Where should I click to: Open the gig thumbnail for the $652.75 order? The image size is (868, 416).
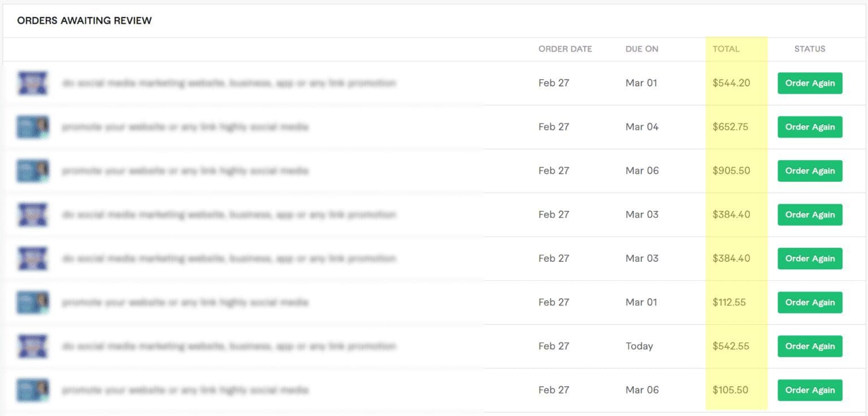click(32, 127)
